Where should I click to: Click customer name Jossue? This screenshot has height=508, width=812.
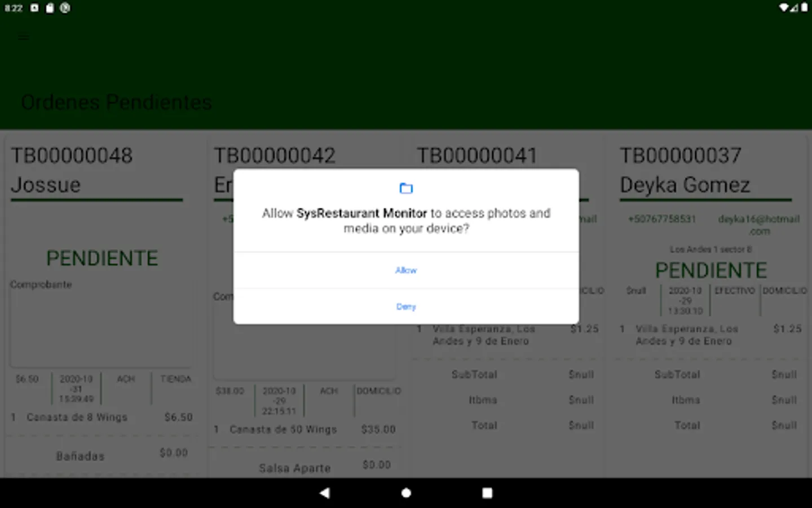46,185
